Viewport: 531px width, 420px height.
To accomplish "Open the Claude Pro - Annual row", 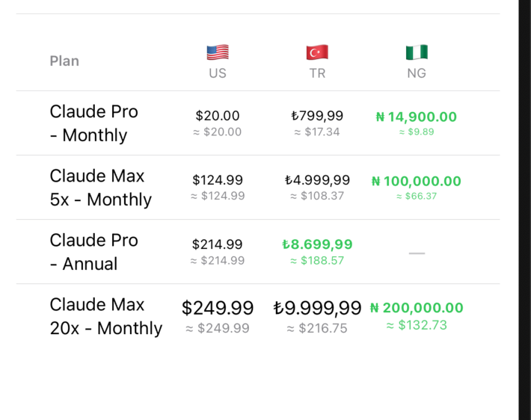I will pyautogui.click(x=258, y=252).
